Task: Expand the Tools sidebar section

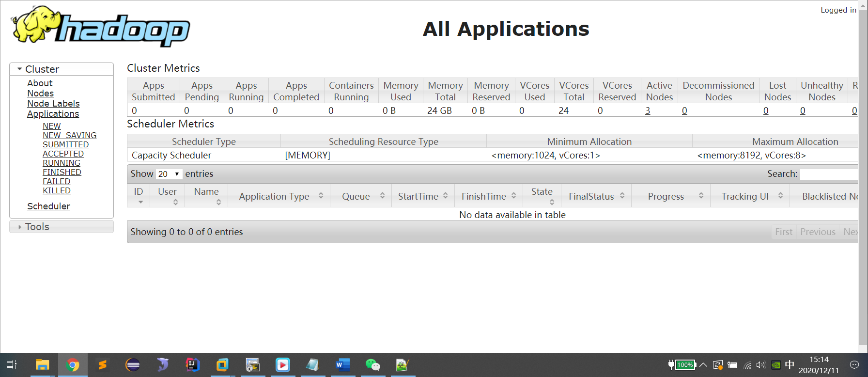Action: pos(62,227)
